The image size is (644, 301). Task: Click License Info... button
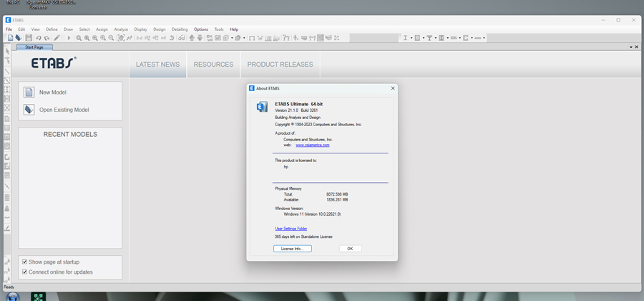point(293,249)
